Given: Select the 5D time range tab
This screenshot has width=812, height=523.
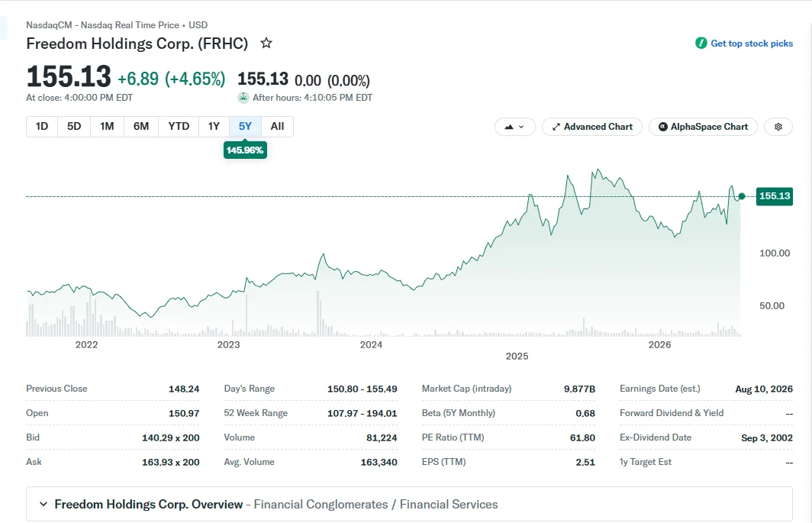Looking at the screenshot, I should [x=74, y=127].
